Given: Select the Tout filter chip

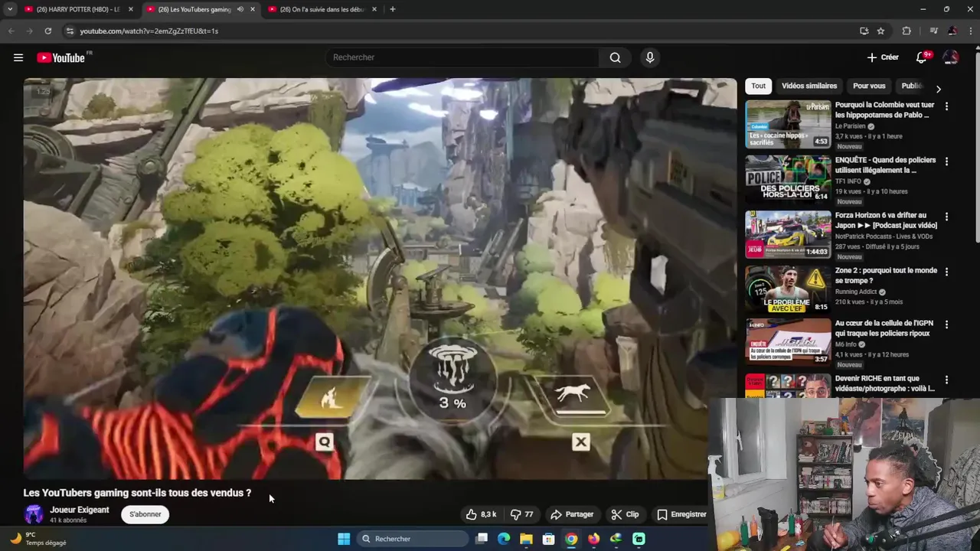Looking at the screenshot, I should [x=758, y=86].
